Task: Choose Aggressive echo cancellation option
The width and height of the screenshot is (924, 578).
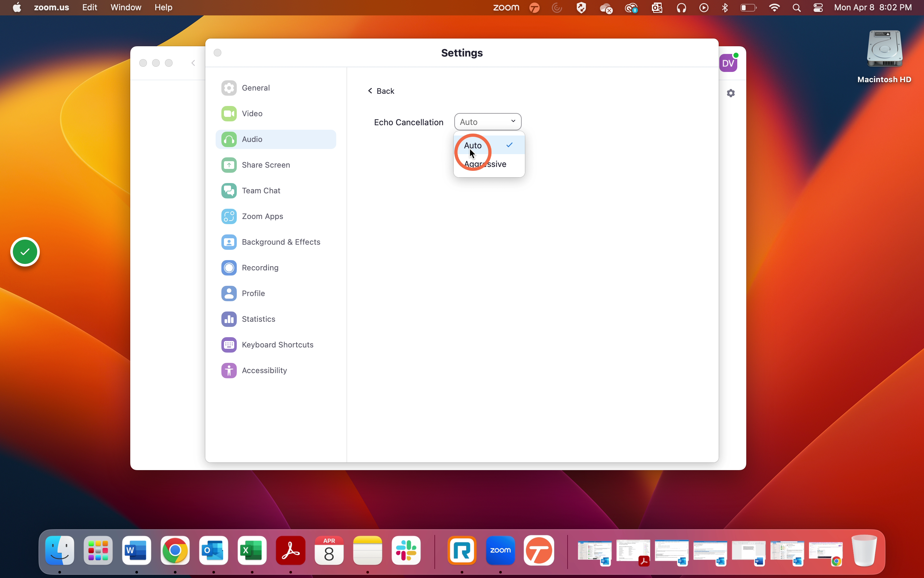Action: (489, 164)
